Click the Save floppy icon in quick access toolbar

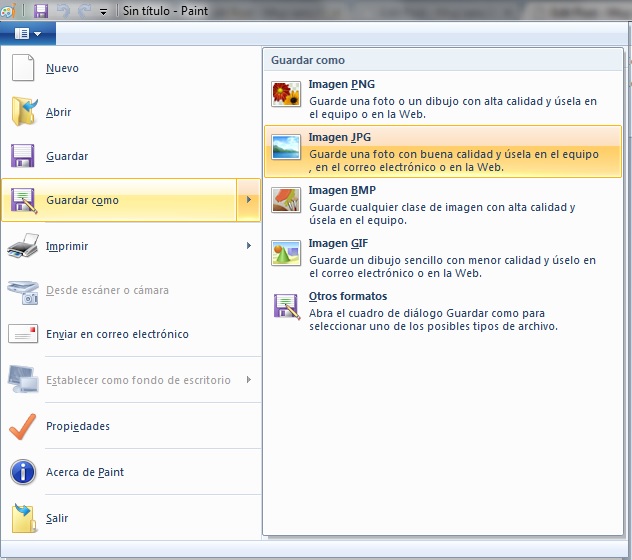pos(41,11)
